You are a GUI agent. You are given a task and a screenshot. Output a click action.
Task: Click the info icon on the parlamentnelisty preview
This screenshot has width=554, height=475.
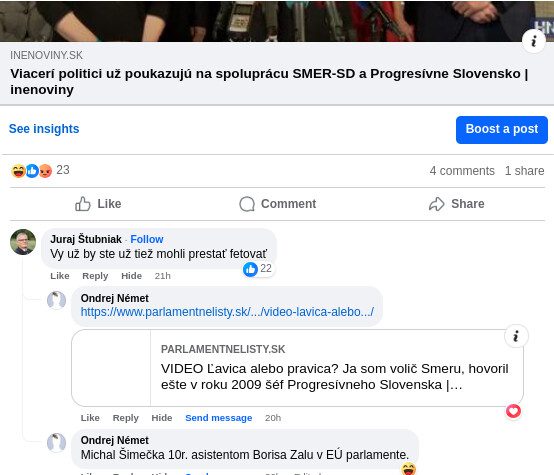click(x=516, y=336)
